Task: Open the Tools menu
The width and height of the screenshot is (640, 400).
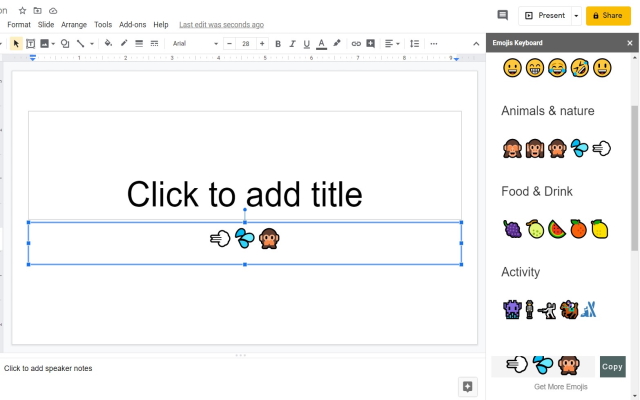Action: coord(103,24)
